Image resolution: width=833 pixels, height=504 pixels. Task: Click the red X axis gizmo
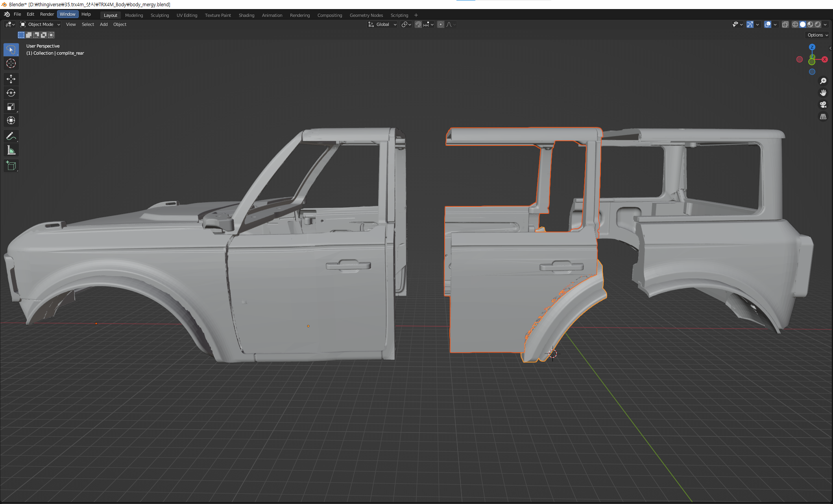824,59
